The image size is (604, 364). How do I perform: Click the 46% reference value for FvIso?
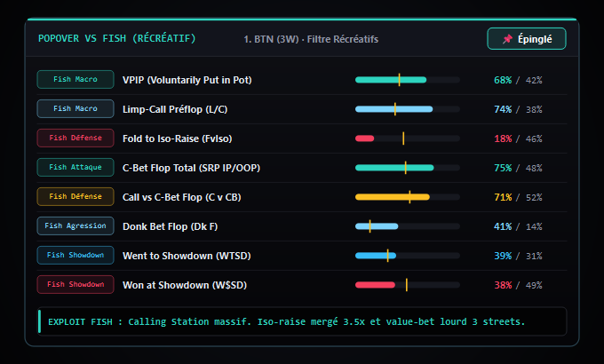pyautogui.click(x=534, y=138)
